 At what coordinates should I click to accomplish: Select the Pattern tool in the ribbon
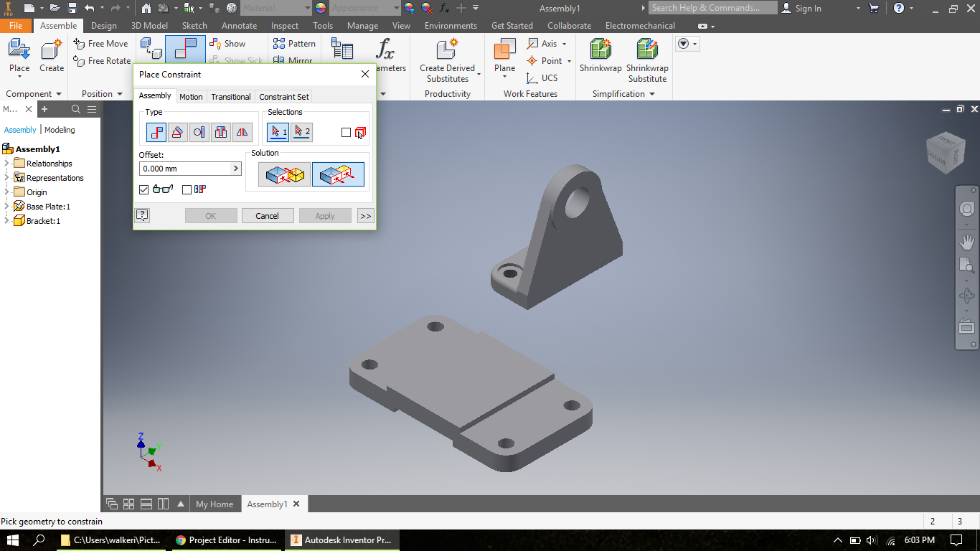pos(295,43)
